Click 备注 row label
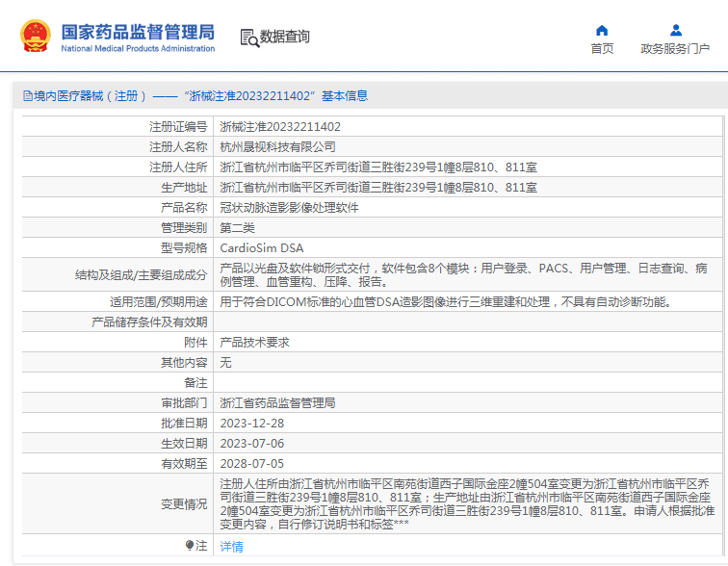The width and height of the screenshot is (728, 566). (195, 383)
